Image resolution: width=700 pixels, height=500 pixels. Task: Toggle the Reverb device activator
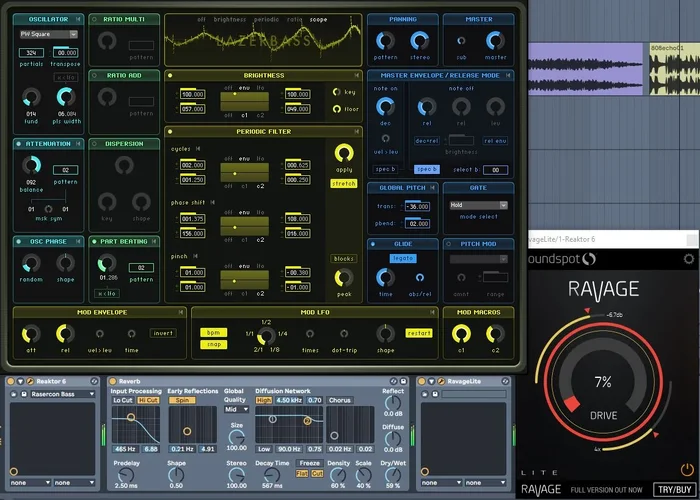[113, 381]
